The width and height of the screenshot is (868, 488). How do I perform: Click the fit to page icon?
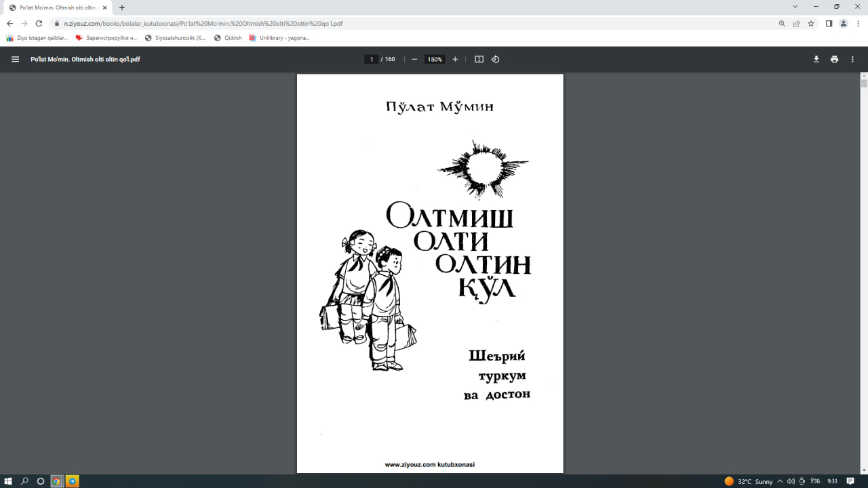point(479,60)
